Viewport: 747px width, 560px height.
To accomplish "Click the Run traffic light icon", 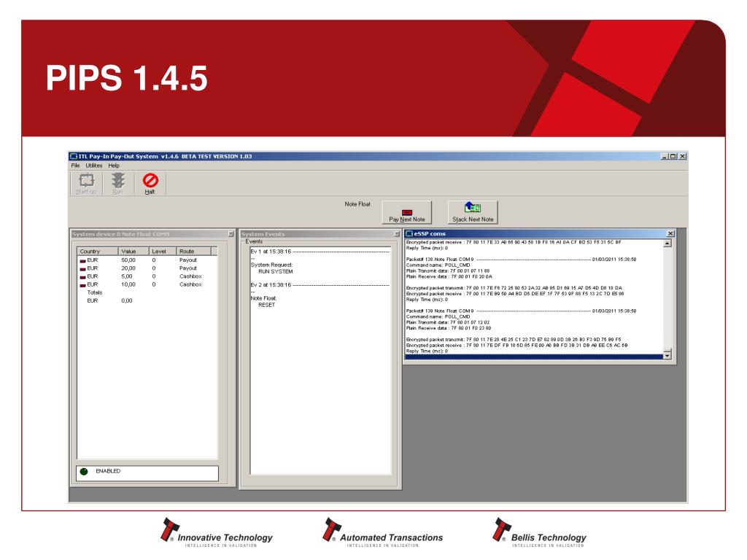I will (x=117, y=183).
